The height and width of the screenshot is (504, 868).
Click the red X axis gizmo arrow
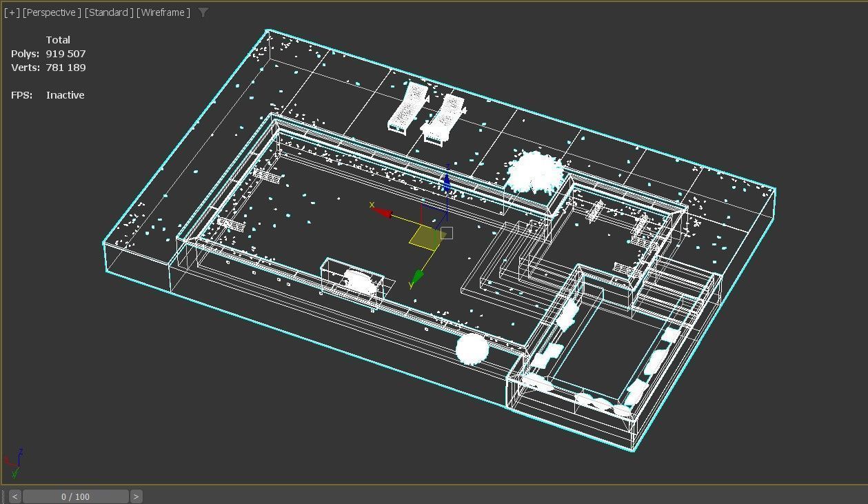[x=382, y=212]
